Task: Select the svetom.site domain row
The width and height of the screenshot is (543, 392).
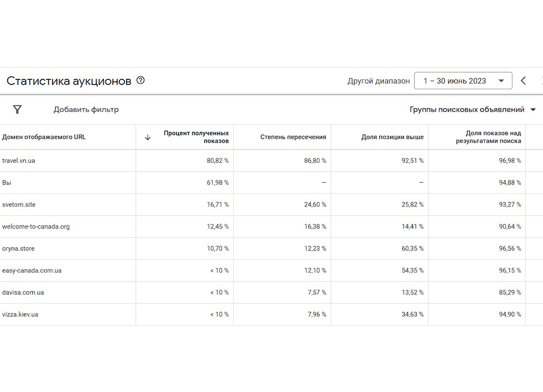Action: click(272, 205)
